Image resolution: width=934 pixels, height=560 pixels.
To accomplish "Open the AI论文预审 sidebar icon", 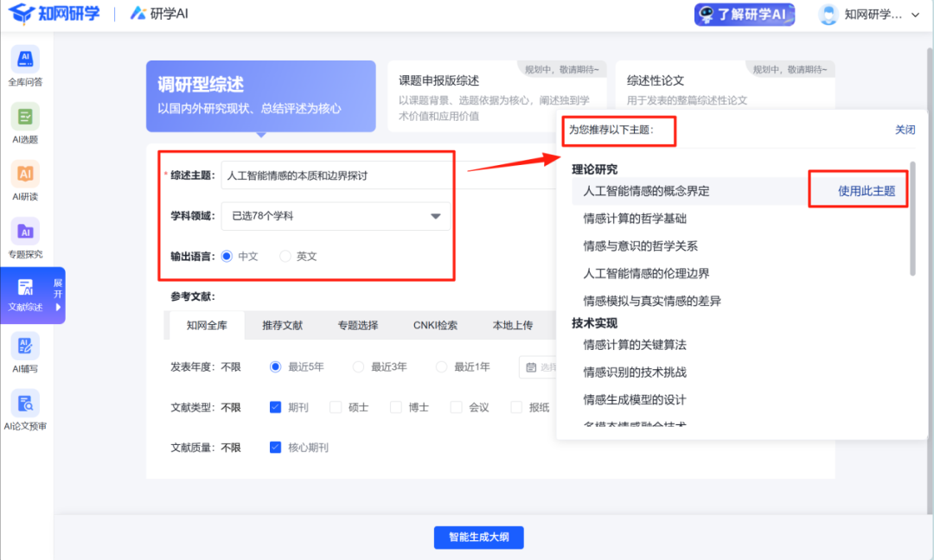I will click(x=25, y=404).
